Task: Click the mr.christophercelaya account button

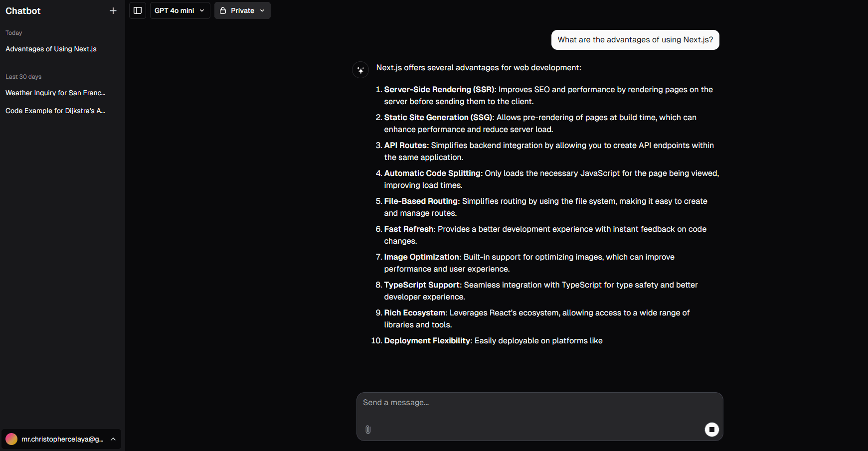Action: point(61,439)
